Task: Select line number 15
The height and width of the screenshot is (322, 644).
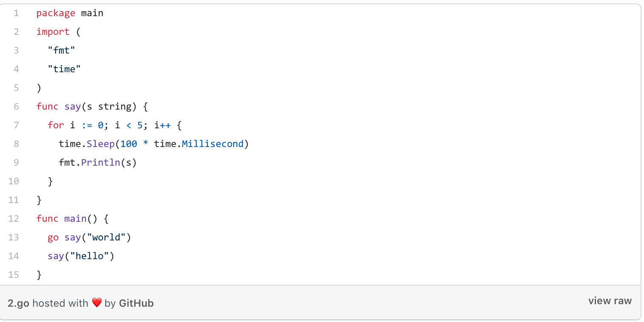Action: (14, 275)
